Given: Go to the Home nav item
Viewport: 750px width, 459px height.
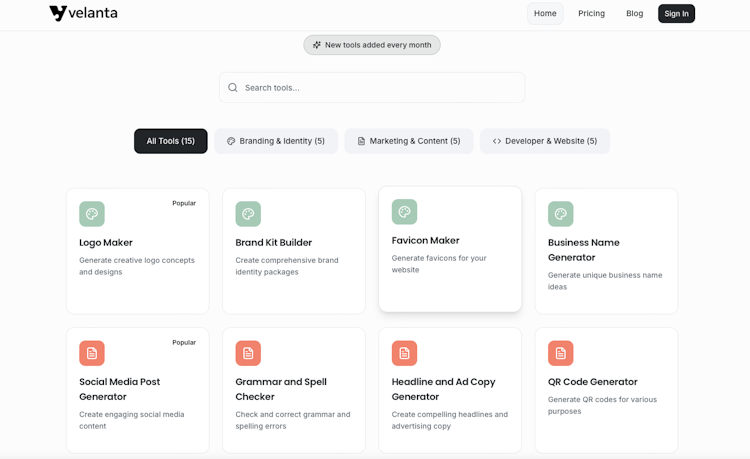Looking at the screenshot, I should click(545, 13).
